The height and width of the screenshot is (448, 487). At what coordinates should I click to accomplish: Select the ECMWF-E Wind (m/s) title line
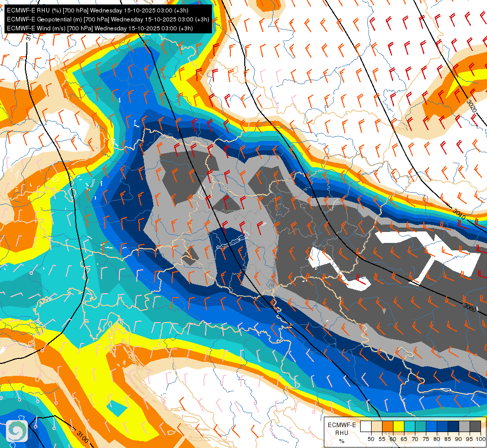[99, 28]
